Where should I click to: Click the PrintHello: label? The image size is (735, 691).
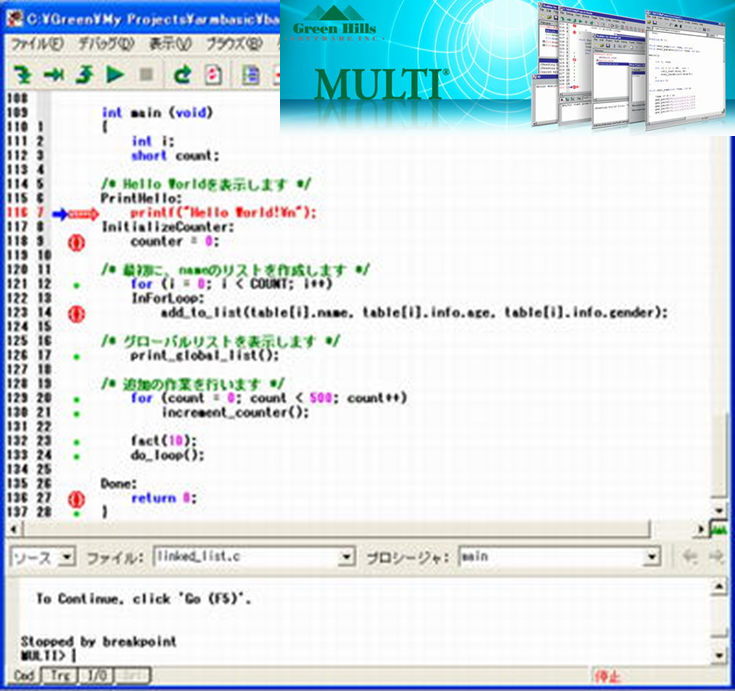[x=141, y=198]
